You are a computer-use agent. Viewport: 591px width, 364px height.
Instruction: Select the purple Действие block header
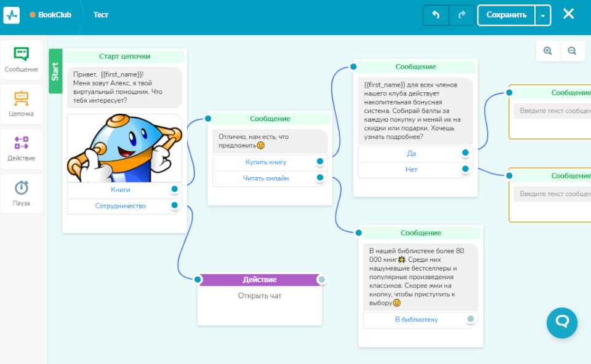pos(260,280)
